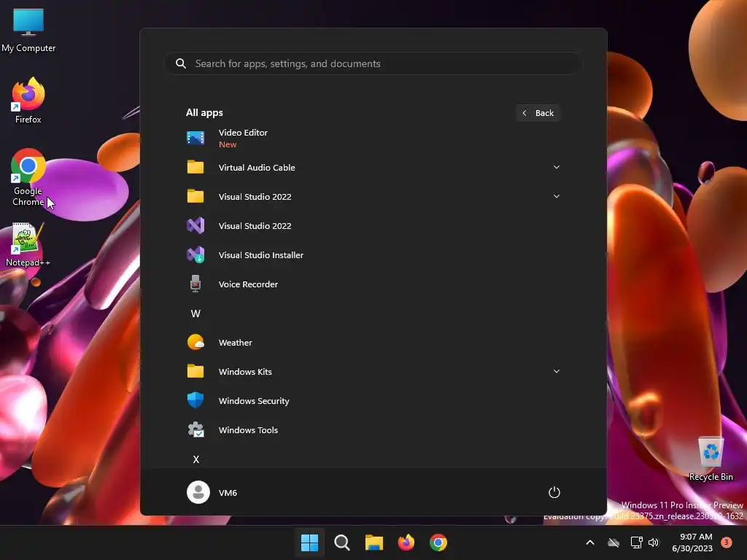Open the Weather app icon
Viewport: 747px width, 560px height.
pos(196,343)
